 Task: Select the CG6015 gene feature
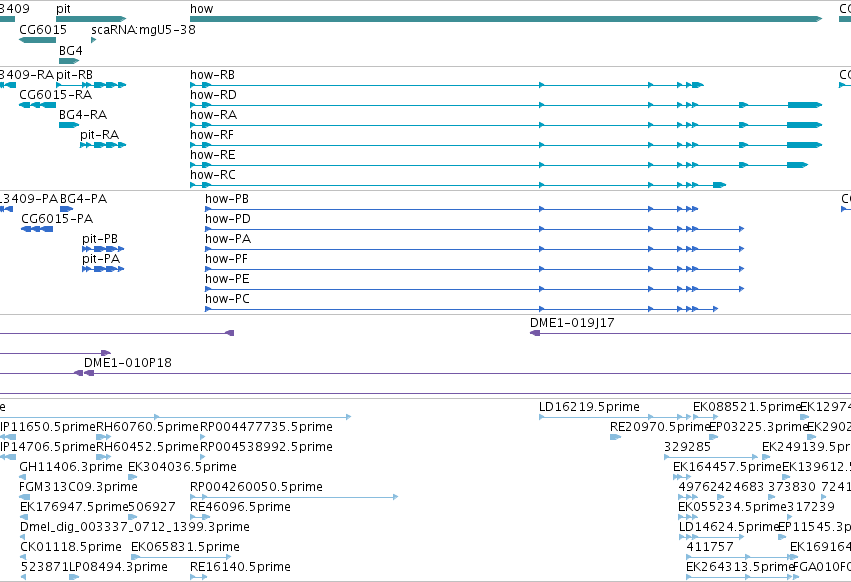pos(37,40)
